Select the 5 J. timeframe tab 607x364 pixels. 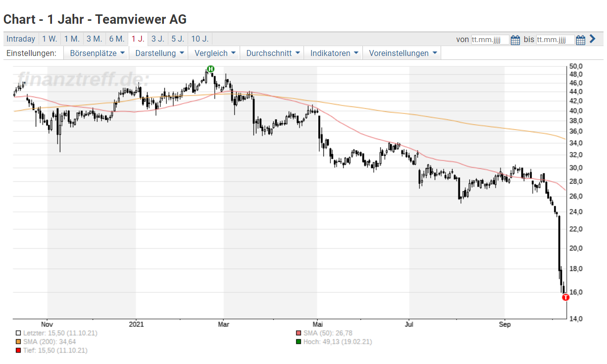pyautogui.click(x=178, y=39)
